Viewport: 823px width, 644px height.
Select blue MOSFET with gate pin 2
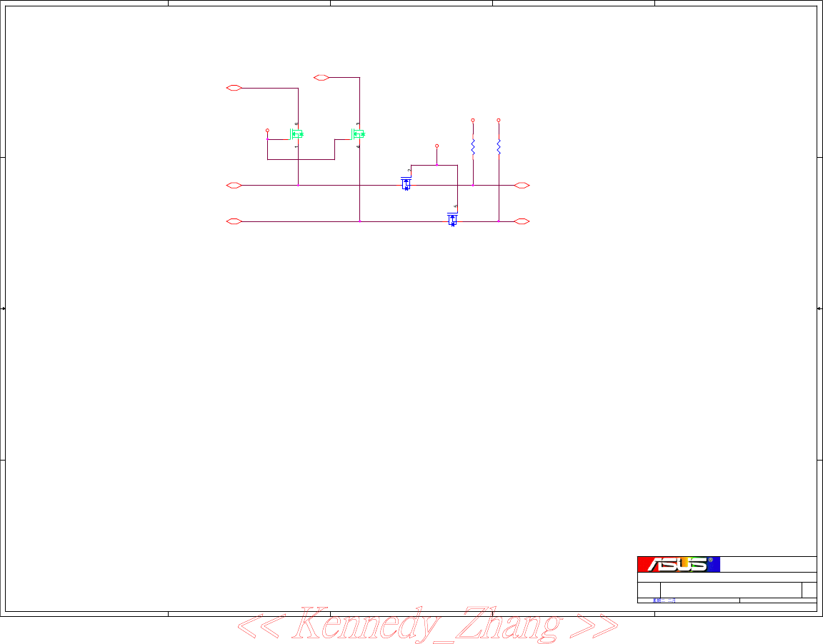point(406,183)
